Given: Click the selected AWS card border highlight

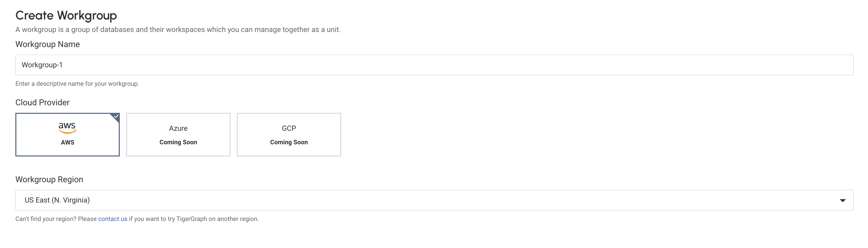Looking at the screenshot, I should click(67, 155).
